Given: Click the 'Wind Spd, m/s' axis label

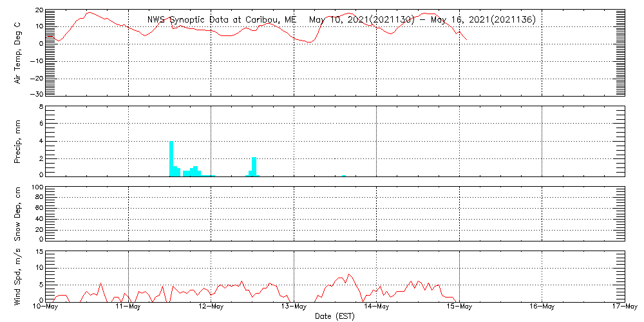Looking at the screenshot, I should (18, 277).
